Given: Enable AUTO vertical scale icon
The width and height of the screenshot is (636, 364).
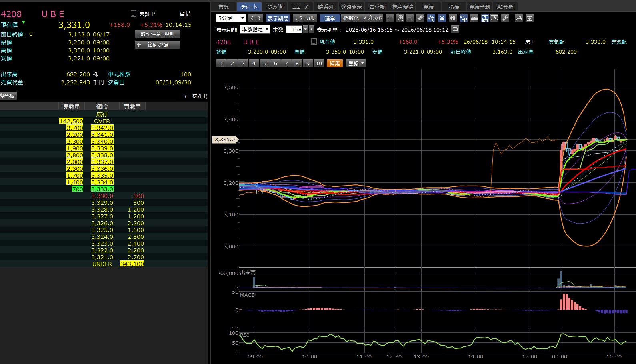Looking at the screenshot, I should pyautogui.click(x=485, y=18).
